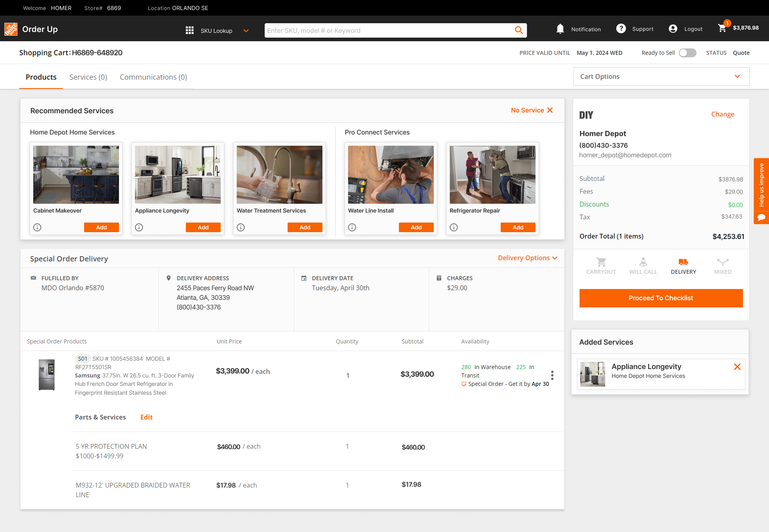Screen dimensions: 769x532
Task: Click the Samsung refrigerator product thumbnail
Action: coord(46,375)
